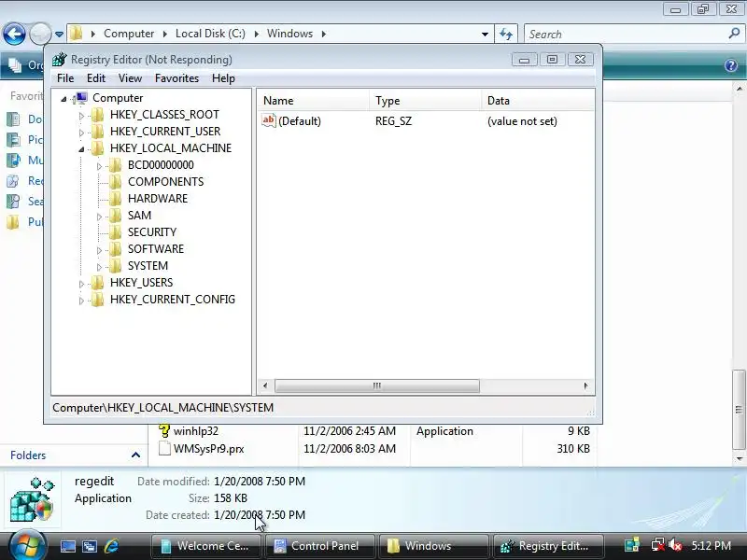The height and width of the screenshot is (560, 747).
Task: Expand the HKEY_CURRENT_USER arrow
Action: coord(81,133)
